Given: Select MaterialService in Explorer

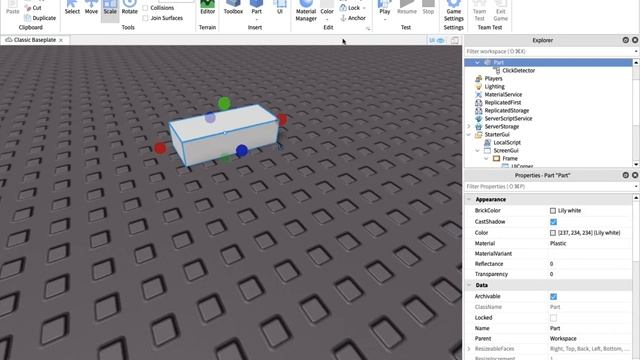Looking at the screenshot, I should point(503,94).
